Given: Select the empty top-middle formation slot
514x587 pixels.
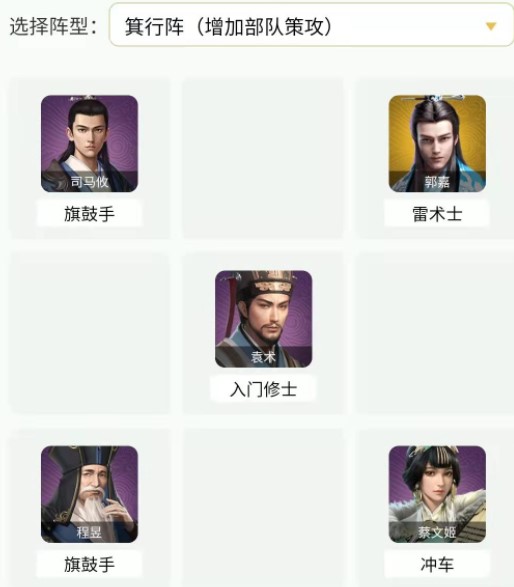Looking at the screenshot, I should [263, 158].
